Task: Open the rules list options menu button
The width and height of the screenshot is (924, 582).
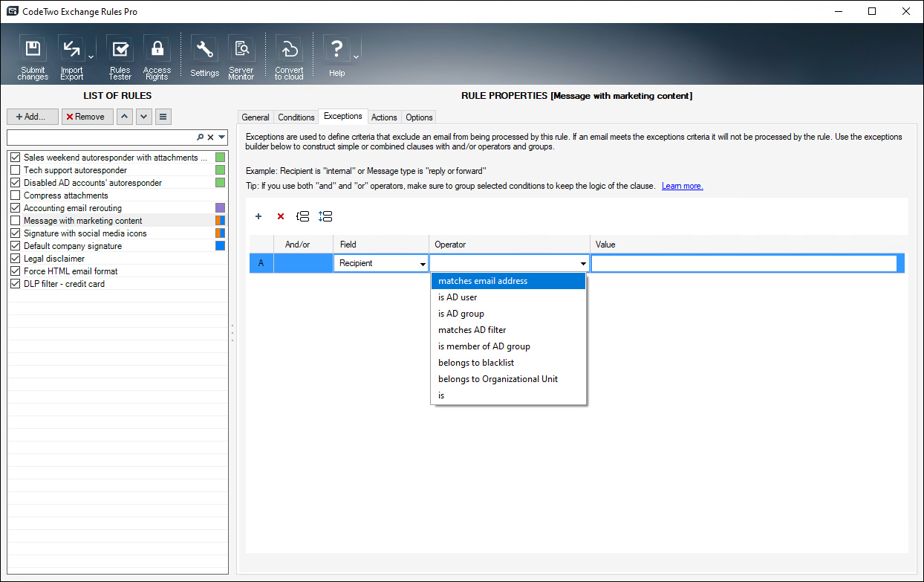Action: point(163,117)
